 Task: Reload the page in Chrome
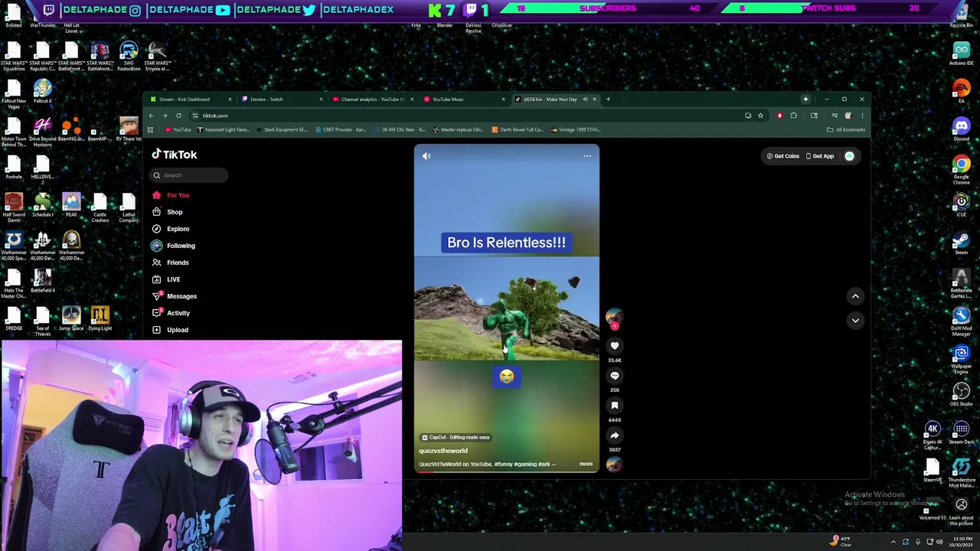[x=178, y=116]
